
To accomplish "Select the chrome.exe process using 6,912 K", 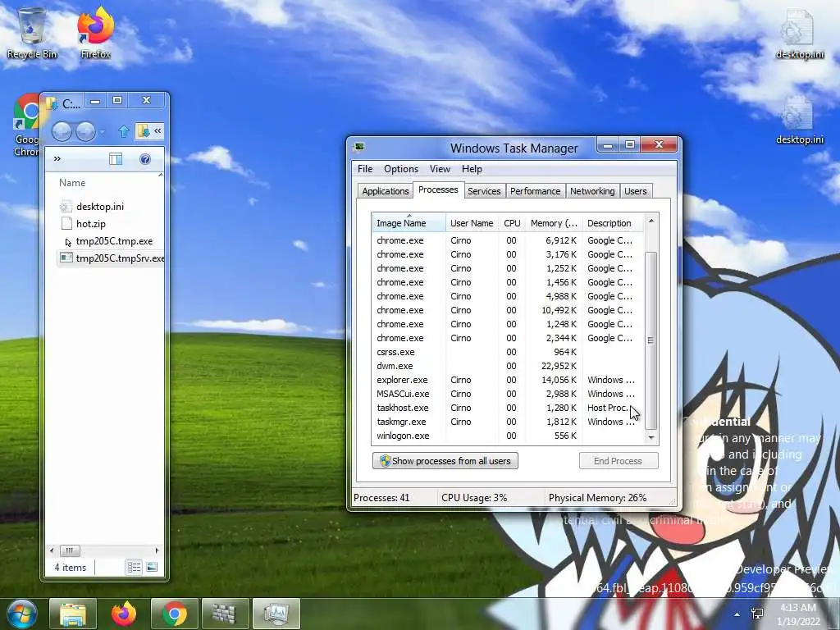I will point(508,240).
